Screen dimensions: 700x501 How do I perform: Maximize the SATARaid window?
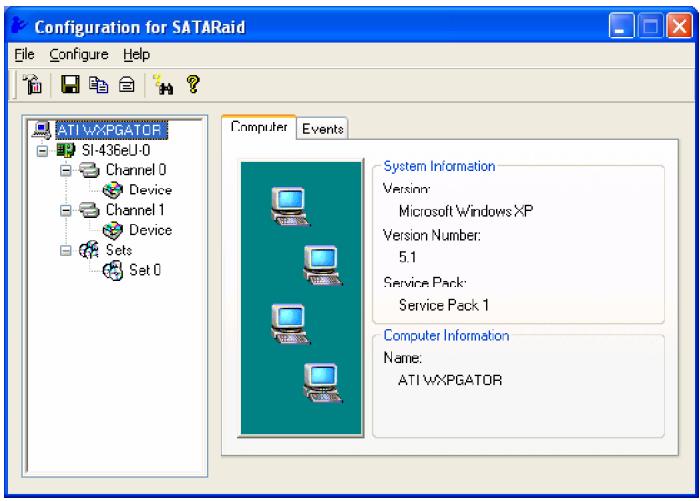tap(650, 25)
